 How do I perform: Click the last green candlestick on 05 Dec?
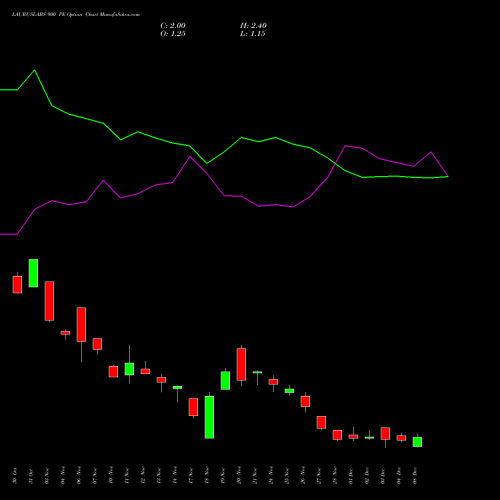coord(417,442)
